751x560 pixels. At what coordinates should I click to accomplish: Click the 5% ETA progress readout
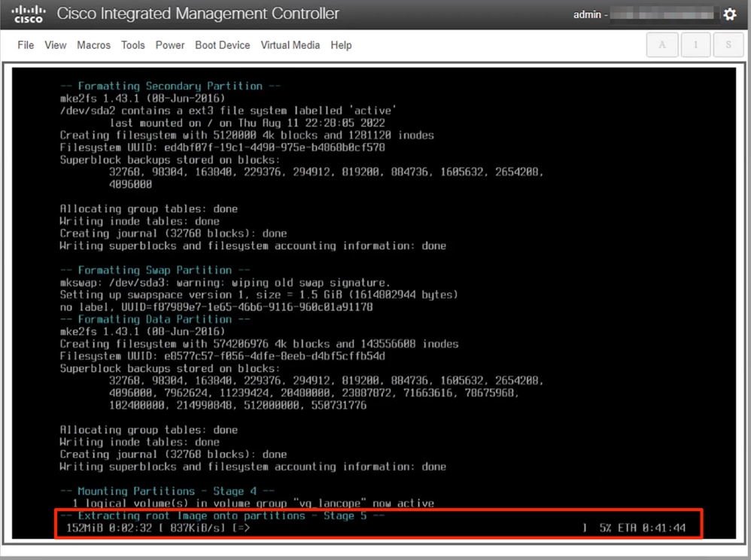coord(643,528)
